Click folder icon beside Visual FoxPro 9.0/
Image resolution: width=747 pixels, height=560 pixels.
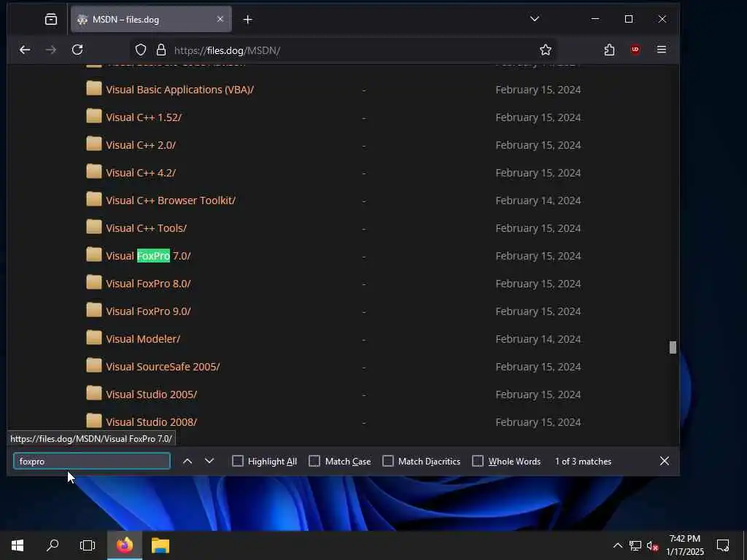94,310
